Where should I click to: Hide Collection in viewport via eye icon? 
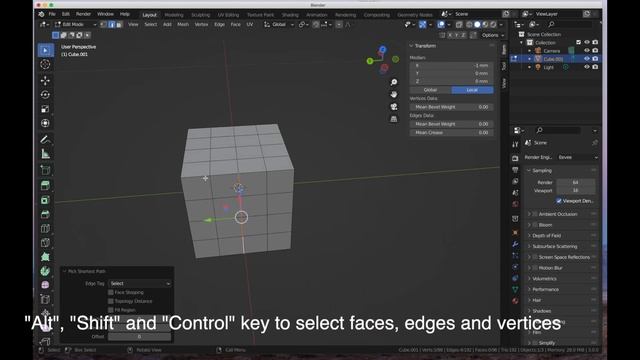pyautogui.click(x=587, y=42)
